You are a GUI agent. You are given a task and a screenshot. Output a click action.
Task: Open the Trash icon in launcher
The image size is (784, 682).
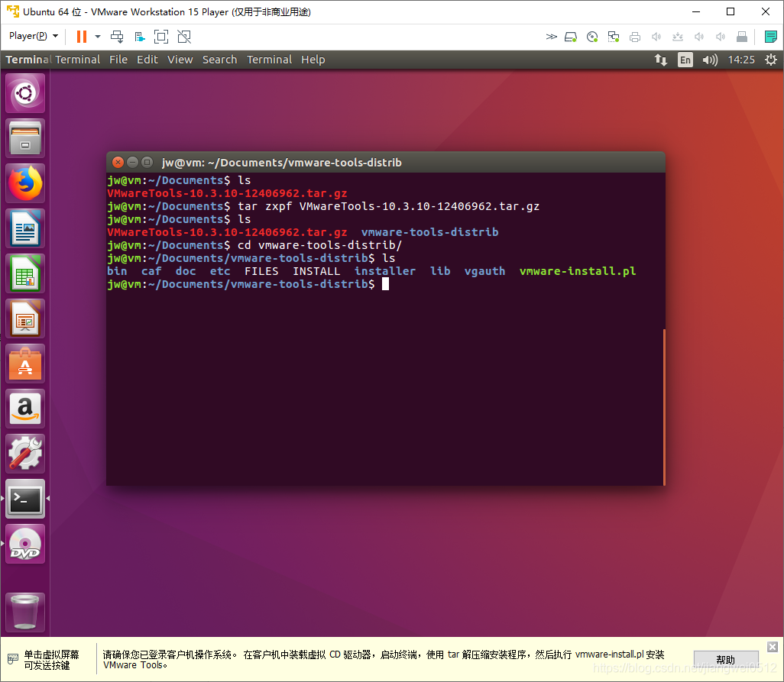click(x=25, y=613)
